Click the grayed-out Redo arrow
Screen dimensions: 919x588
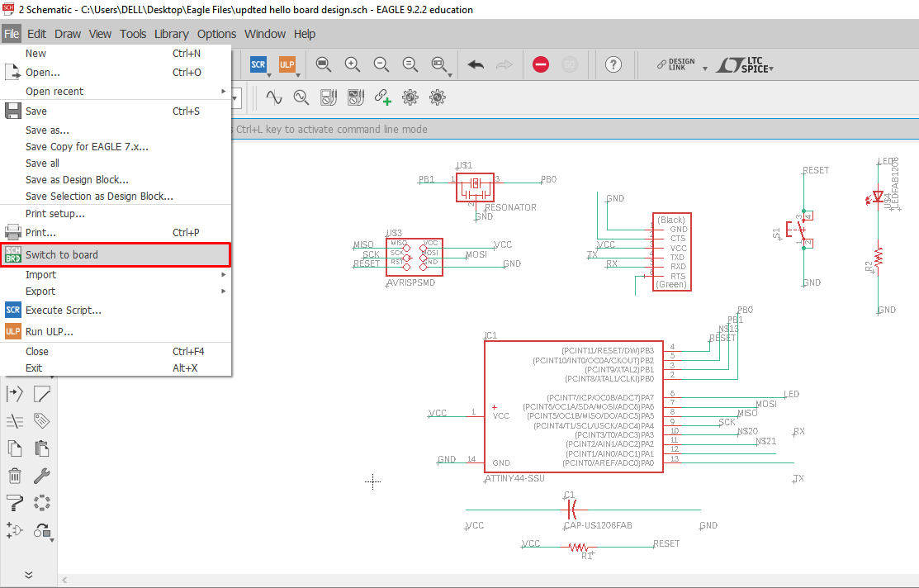(504, 64)
